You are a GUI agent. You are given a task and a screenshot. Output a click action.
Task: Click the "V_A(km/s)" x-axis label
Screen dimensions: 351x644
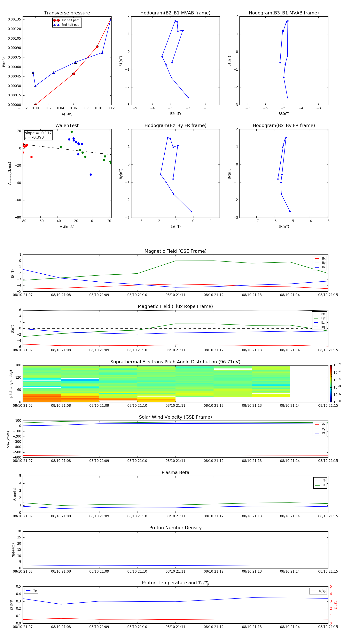(67, 227)
